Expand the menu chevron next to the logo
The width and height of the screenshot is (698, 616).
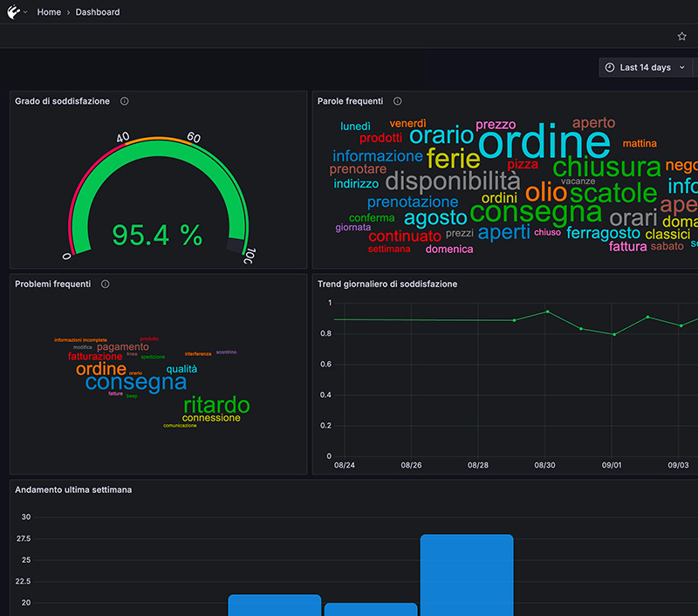pyautogui.click(x=25, y=12)
